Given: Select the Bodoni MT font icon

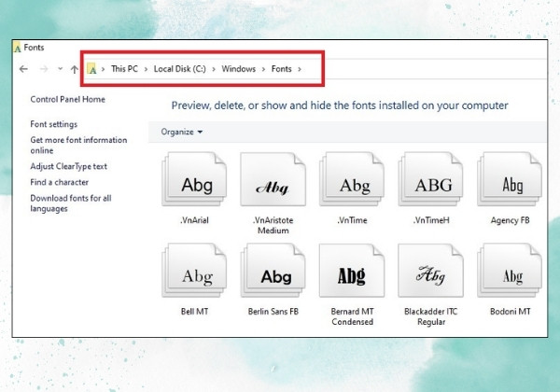Looking at the screenshot, I should click(x=510, y=271).
